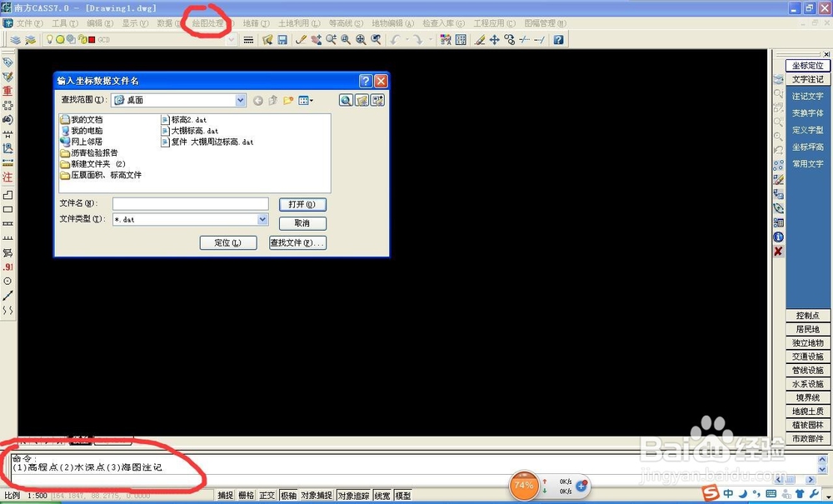Viewport: 833px width, 504px height.
Task: Toggle 栅格 grid in status bar
Action: pyautogui.click(x=246, y=496)
